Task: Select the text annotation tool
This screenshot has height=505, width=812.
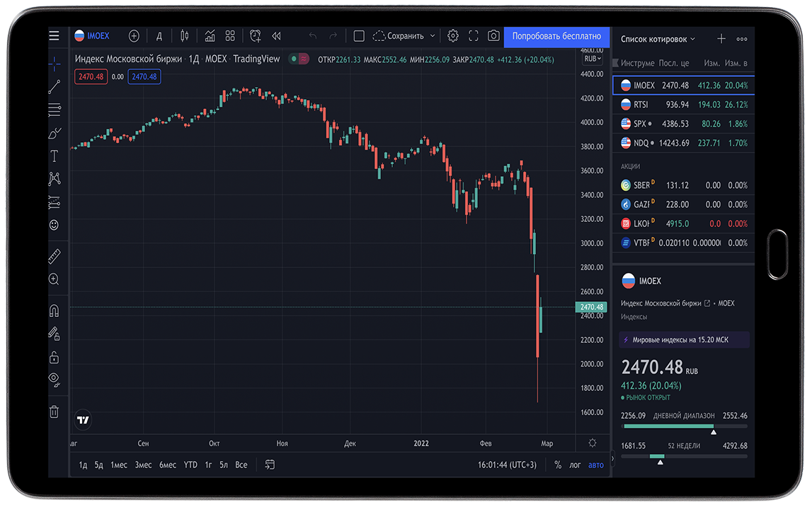Action: coord(54,156)
